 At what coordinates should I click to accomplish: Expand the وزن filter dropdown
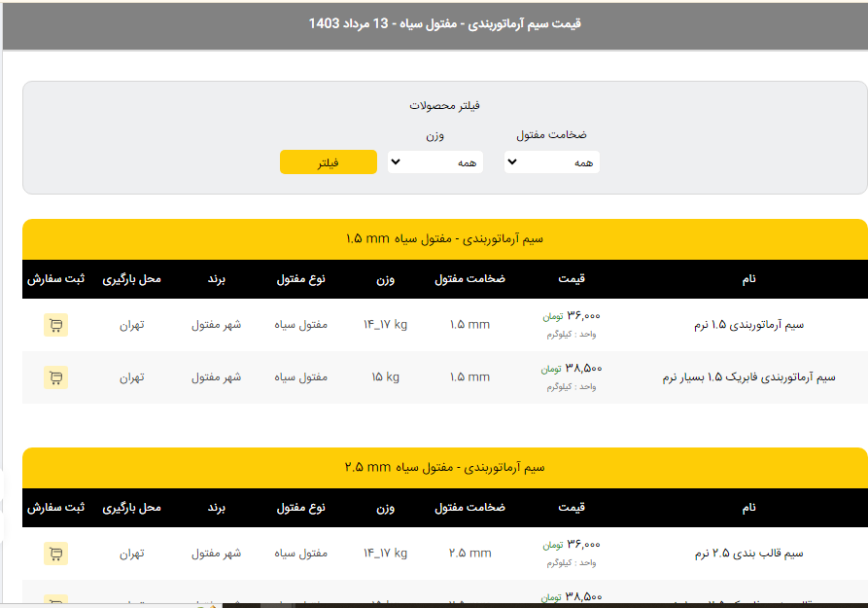434,162
